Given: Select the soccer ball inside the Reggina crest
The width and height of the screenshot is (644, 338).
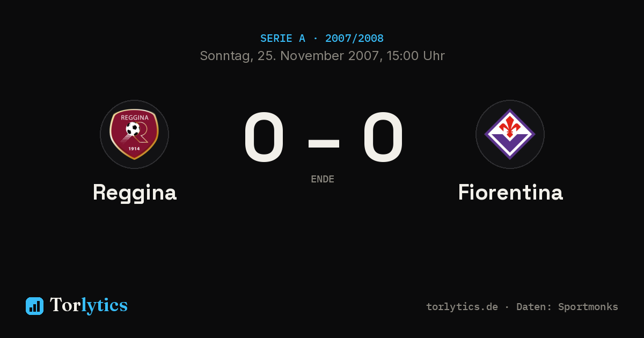Looking at the screenshot, I should 132,129.
